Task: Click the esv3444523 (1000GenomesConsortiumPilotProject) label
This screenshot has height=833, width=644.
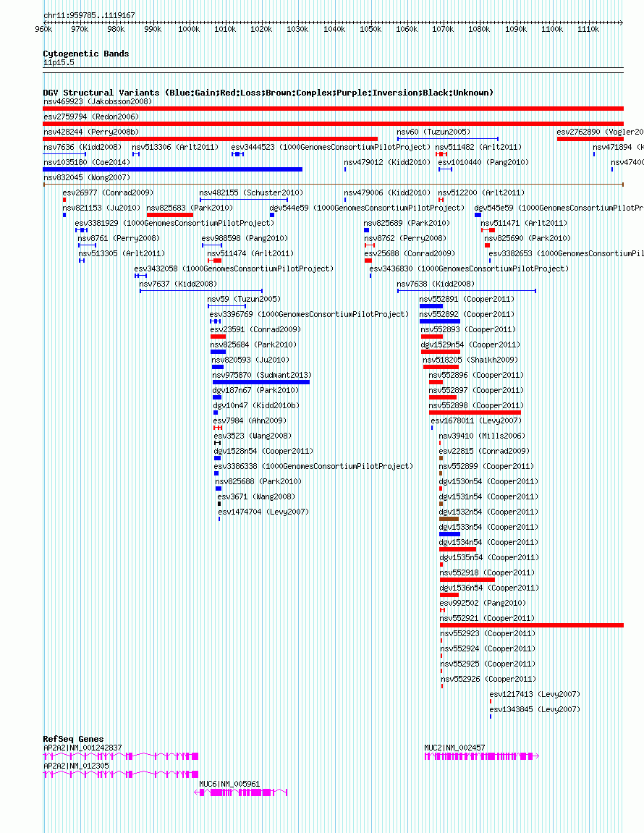Action: (331, 147)
